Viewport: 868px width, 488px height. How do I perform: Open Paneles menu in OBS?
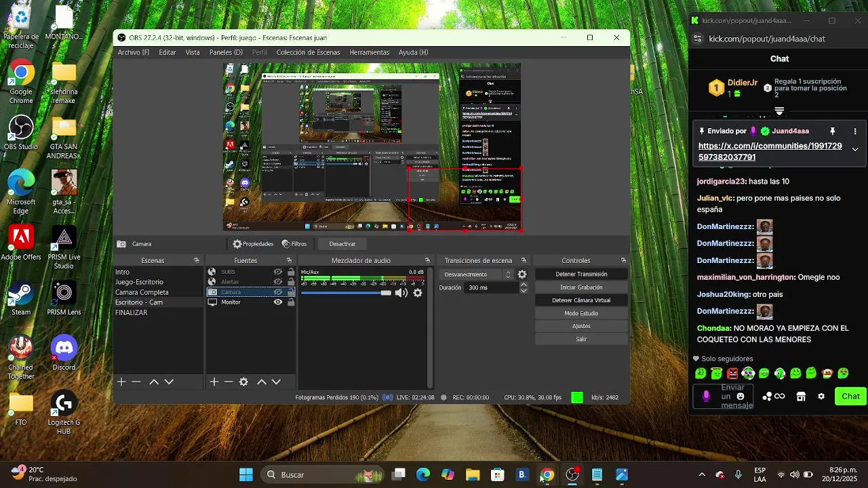(x=226, y=52)
